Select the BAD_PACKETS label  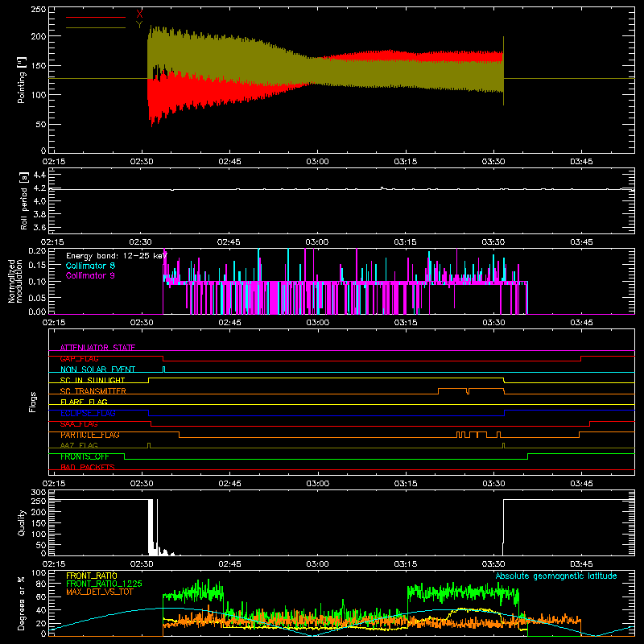tap(88, 467)
